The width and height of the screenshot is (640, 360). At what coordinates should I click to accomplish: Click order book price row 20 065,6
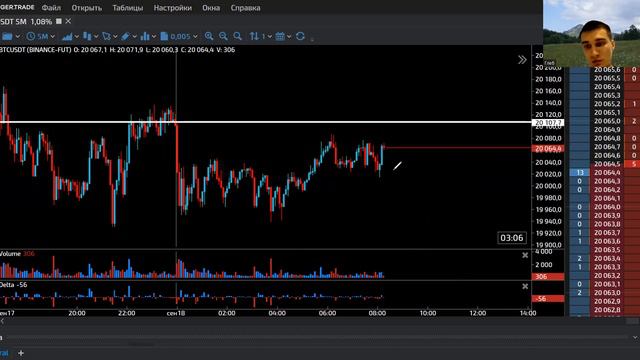(x=607, y=70)
